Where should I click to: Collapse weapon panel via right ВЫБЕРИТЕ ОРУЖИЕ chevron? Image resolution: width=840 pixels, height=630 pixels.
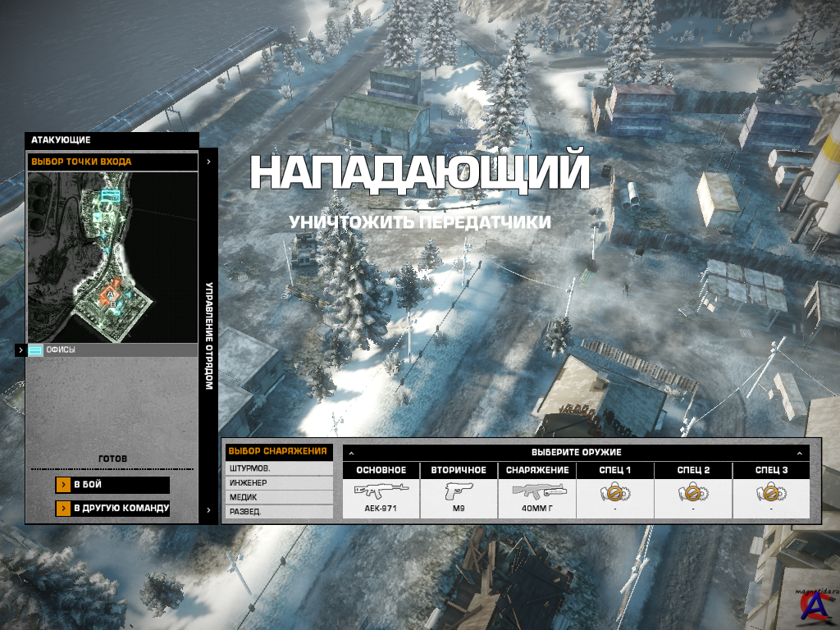(x=800, y=453)
